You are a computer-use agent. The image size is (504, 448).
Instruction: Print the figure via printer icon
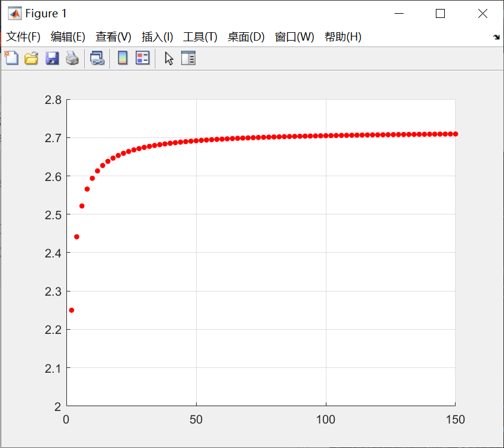[72, 58]
